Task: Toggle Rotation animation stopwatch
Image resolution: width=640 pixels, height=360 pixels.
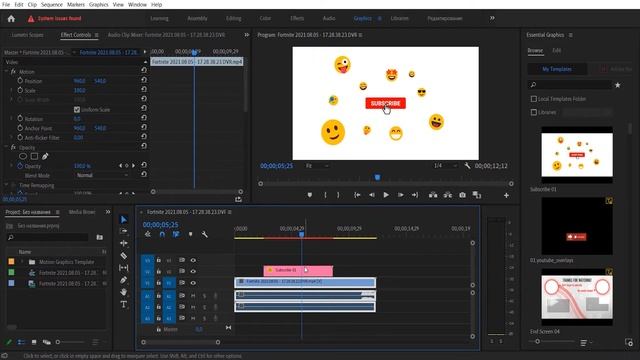Action: point(20,119)
